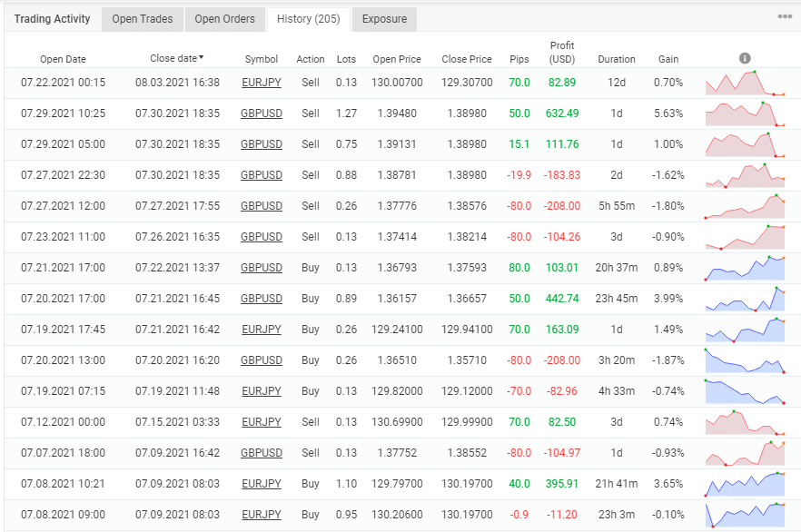
Task: Open mini chart for 5.63% gain trade
Action: [746, 113]
